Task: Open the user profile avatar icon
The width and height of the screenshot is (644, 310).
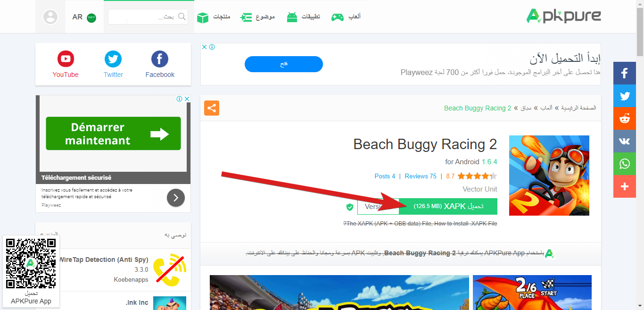Action: point(50,17)
